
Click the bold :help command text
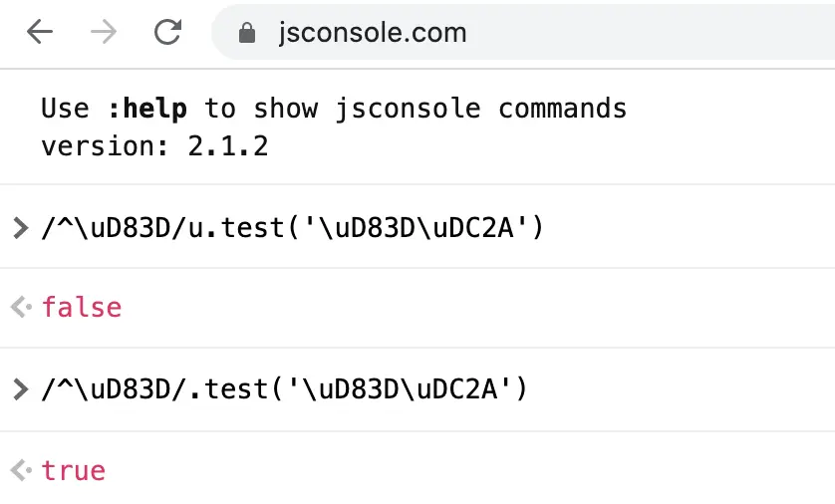[x=147, y=109]
